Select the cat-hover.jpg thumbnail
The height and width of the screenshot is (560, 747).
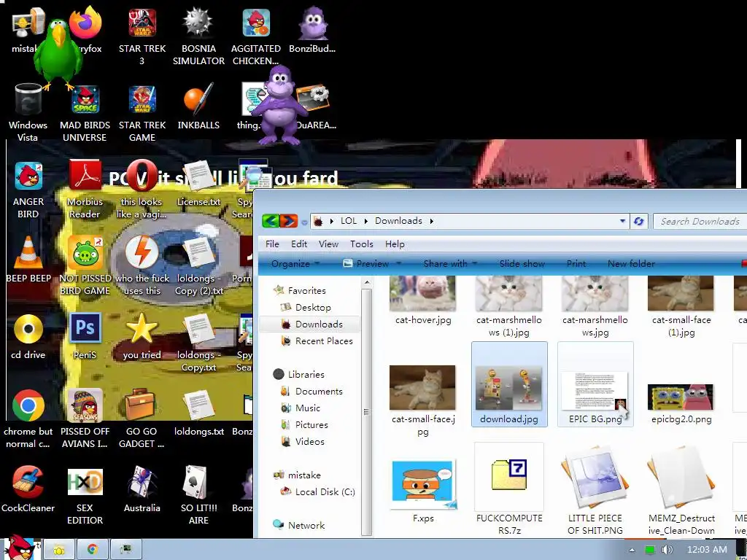(422, 301)
